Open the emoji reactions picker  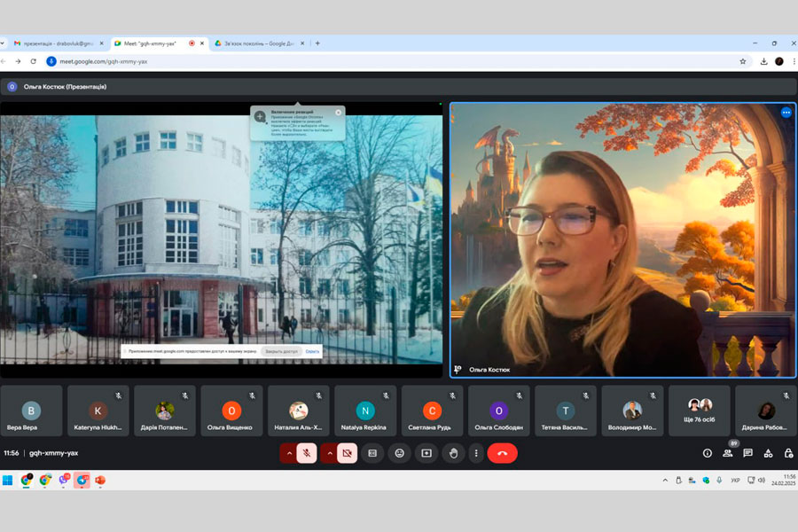tap(400, 453)
